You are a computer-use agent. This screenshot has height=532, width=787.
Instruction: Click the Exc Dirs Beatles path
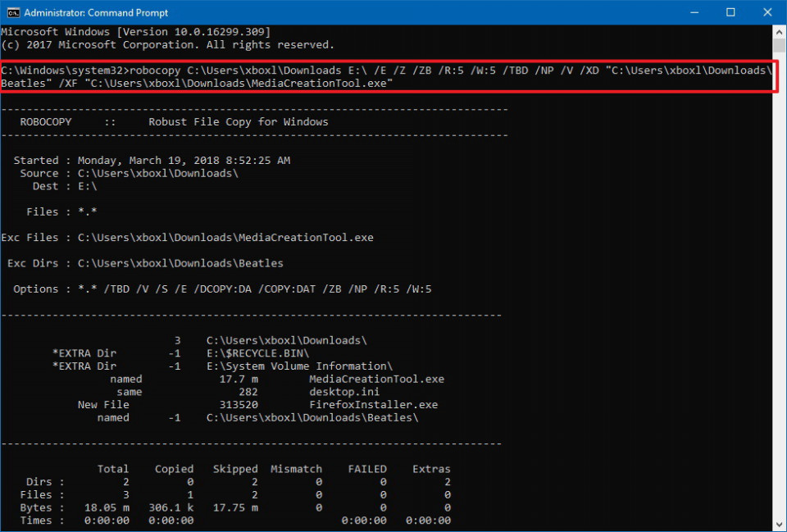click(x=180, y=263)
